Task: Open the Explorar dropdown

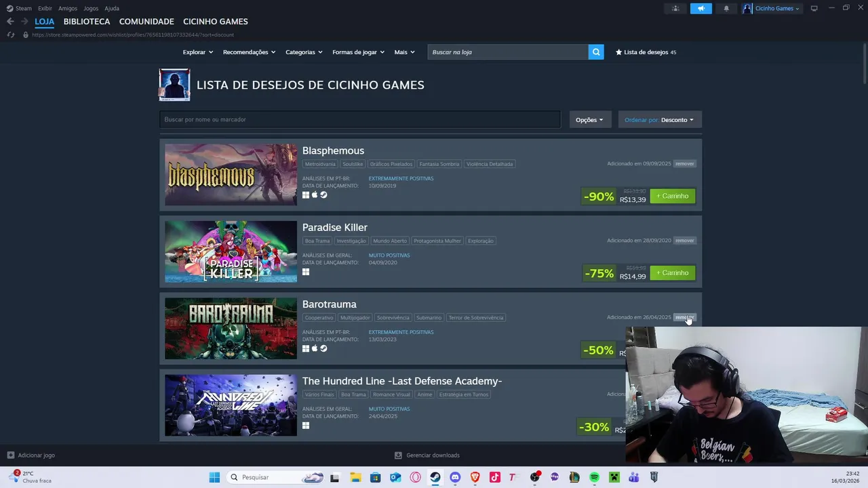Action: [197, 52]
